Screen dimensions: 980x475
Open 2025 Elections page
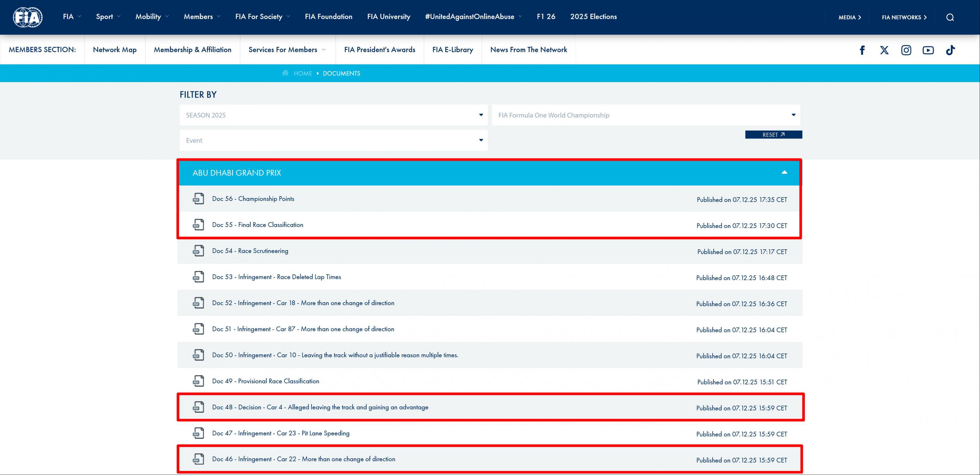point(593,16)
